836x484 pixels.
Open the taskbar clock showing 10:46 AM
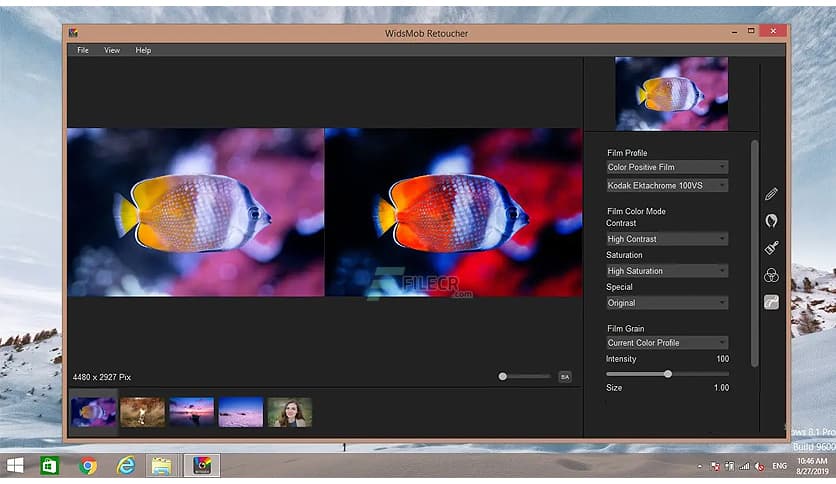[x=813, y=466]
